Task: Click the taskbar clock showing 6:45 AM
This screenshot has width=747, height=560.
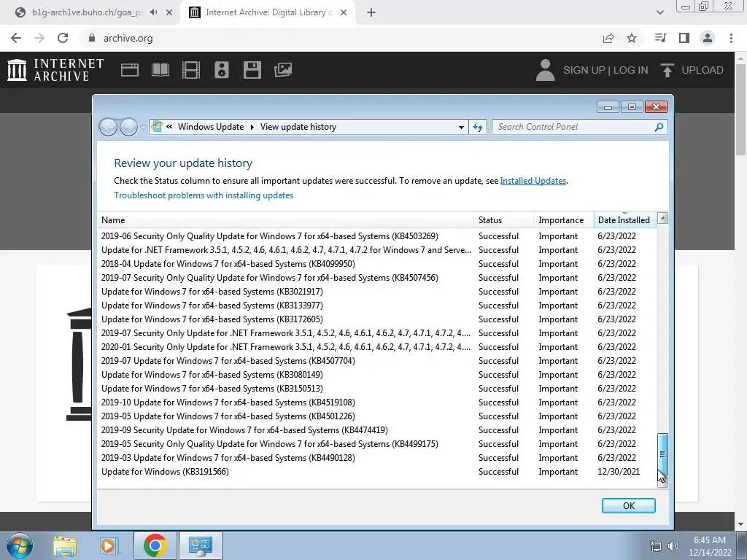Action: click(x=710, y=546)
